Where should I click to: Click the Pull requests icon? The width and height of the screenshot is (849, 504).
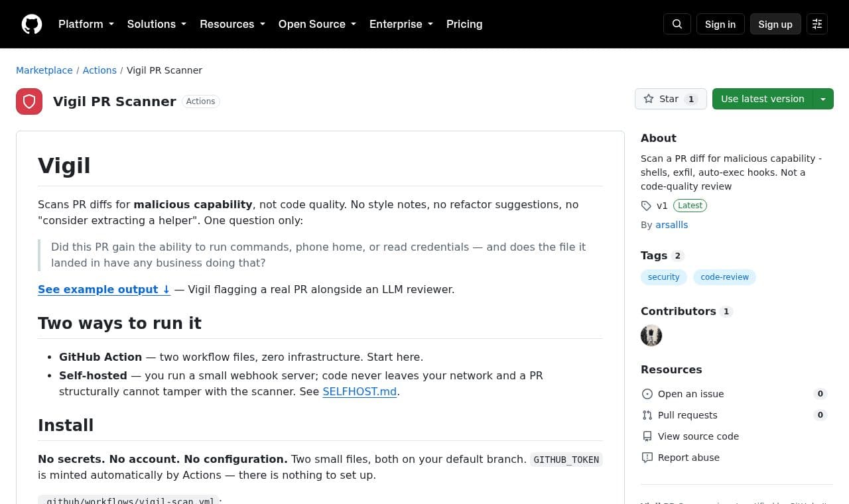(x=647, y=415)
